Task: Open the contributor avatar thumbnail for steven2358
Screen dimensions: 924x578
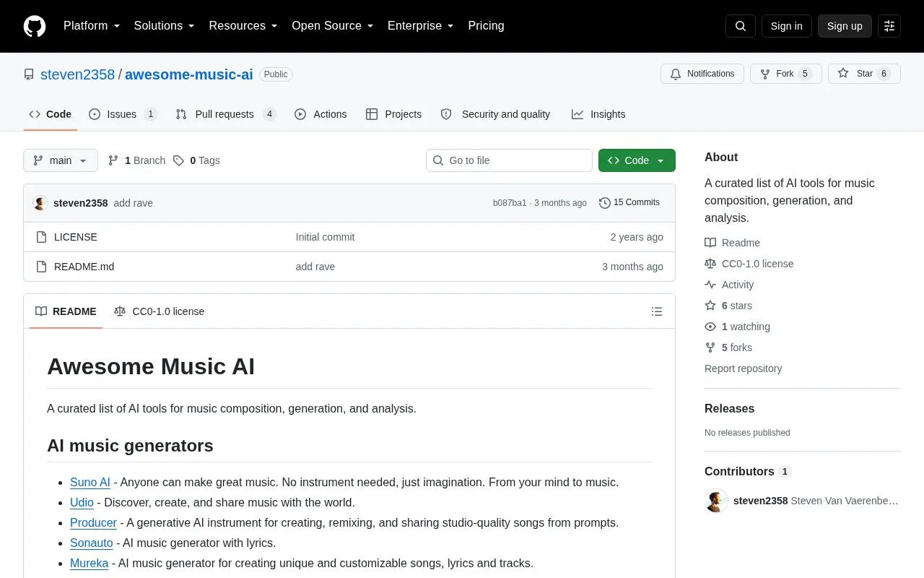Action: (716, 501)
